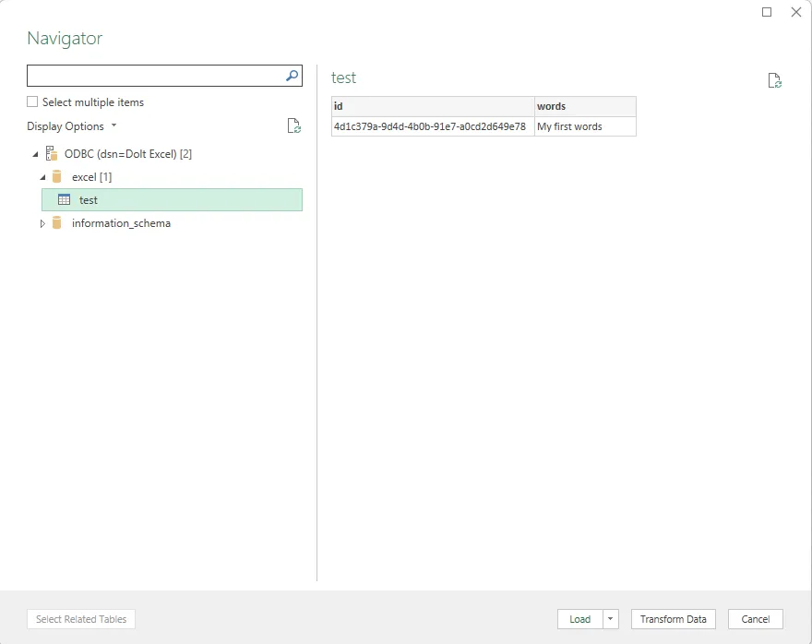
Task: Click the Load button
Action: tap(582, 619)
